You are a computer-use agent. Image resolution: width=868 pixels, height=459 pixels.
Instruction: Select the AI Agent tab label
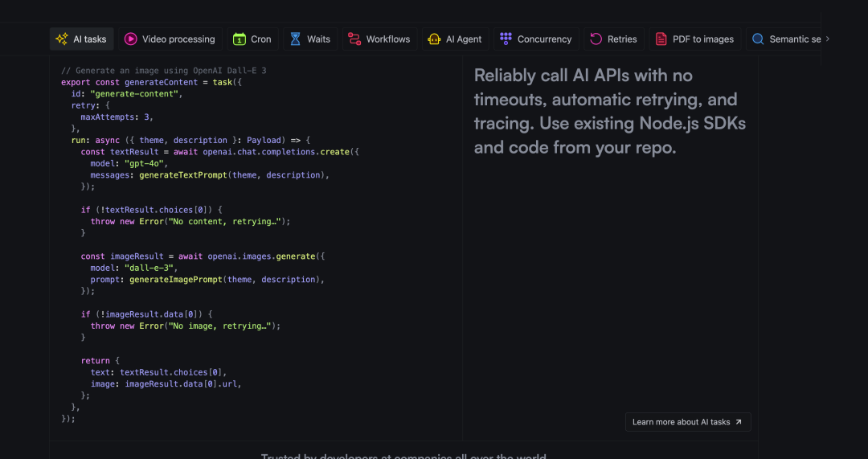(x=464, y=39)
